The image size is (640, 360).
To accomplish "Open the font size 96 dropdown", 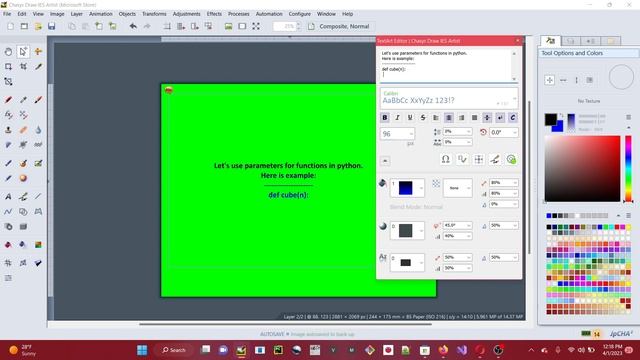I will (x=398, y=134).
